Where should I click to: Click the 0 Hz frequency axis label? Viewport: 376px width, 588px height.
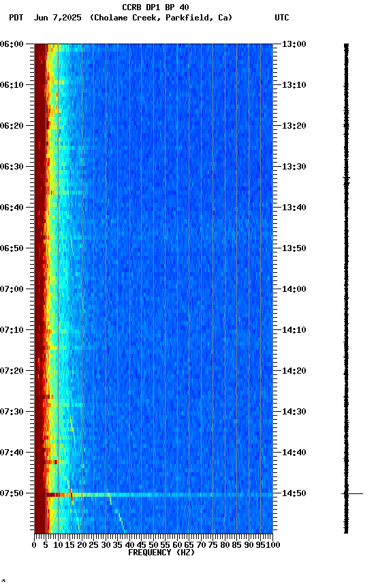[x=34, y=545]
